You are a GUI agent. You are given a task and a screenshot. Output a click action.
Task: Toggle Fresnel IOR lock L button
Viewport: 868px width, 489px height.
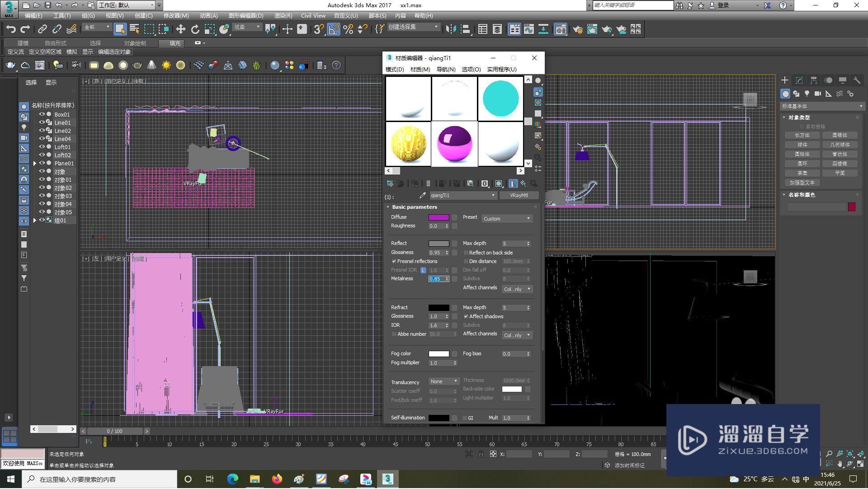pos(423,270)
